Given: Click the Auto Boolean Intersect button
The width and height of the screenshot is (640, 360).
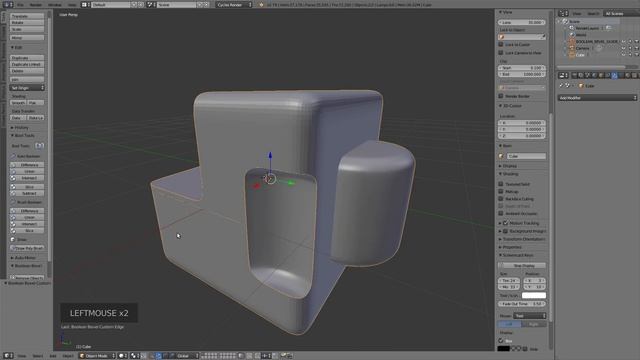Looking at the screenshot, I should (x=27, y=178).
